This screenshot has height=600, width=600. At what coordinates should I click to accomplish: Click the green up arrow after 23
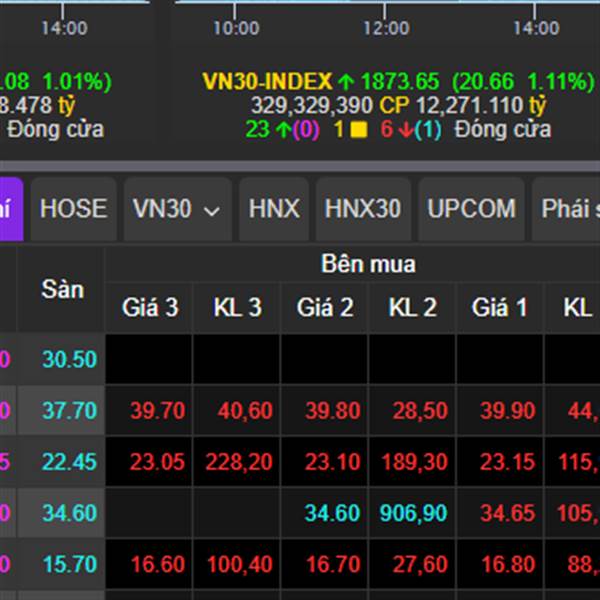click(x=284, y=130)
